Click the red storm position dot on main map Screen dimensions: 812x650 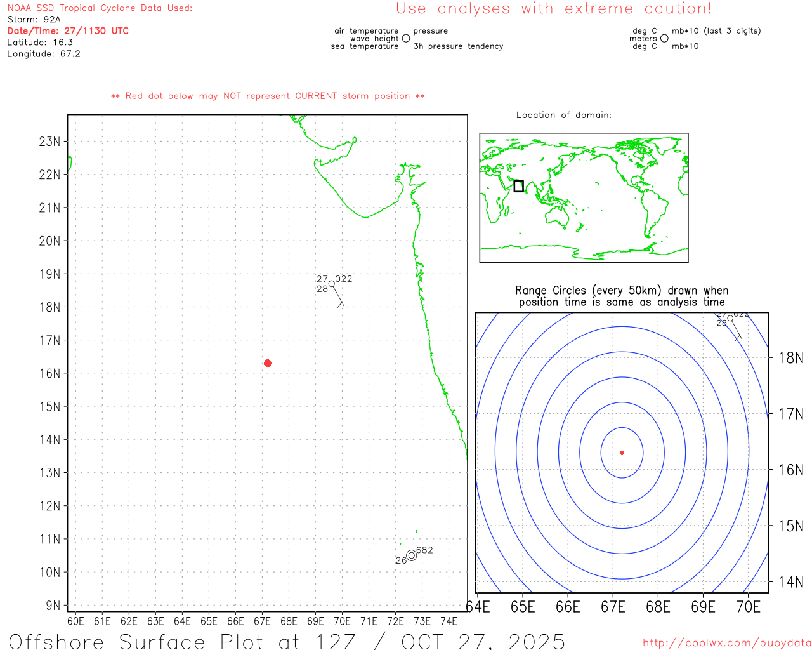(x=268, y=363)
